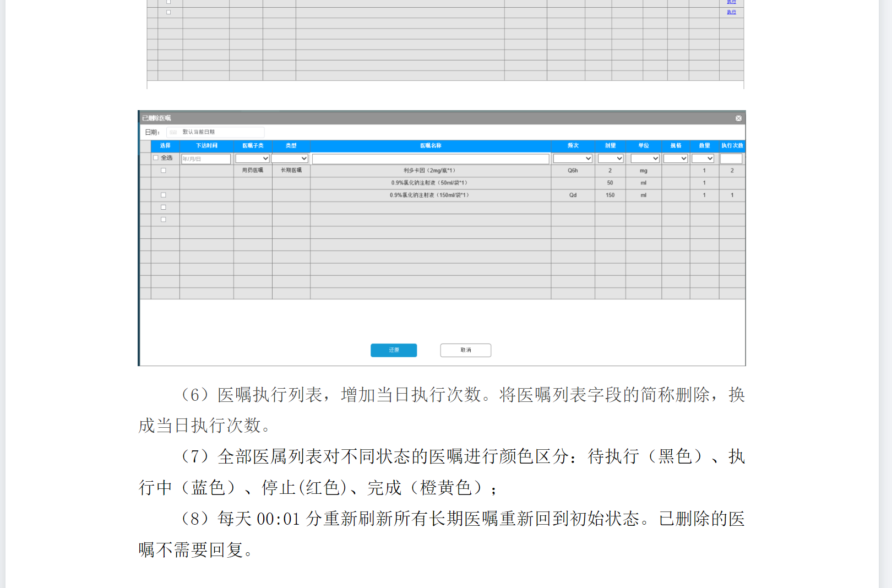Click the 剂量 column header

coord(610,146)
